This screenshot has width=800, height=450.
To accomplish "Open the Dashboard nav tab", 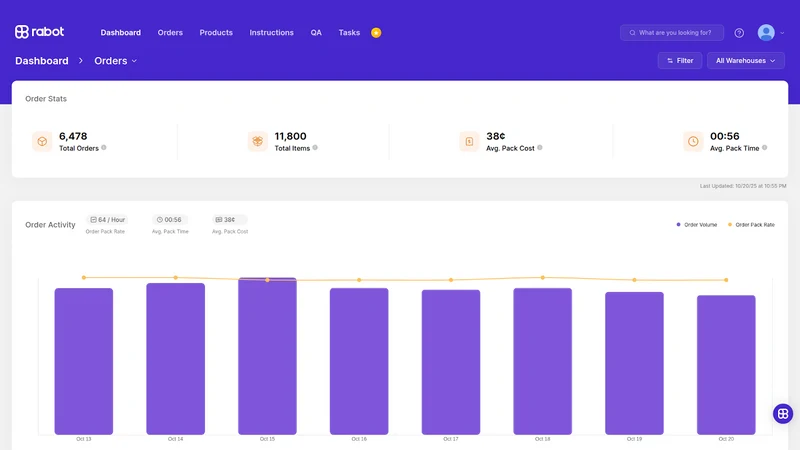I will (120, 33).
